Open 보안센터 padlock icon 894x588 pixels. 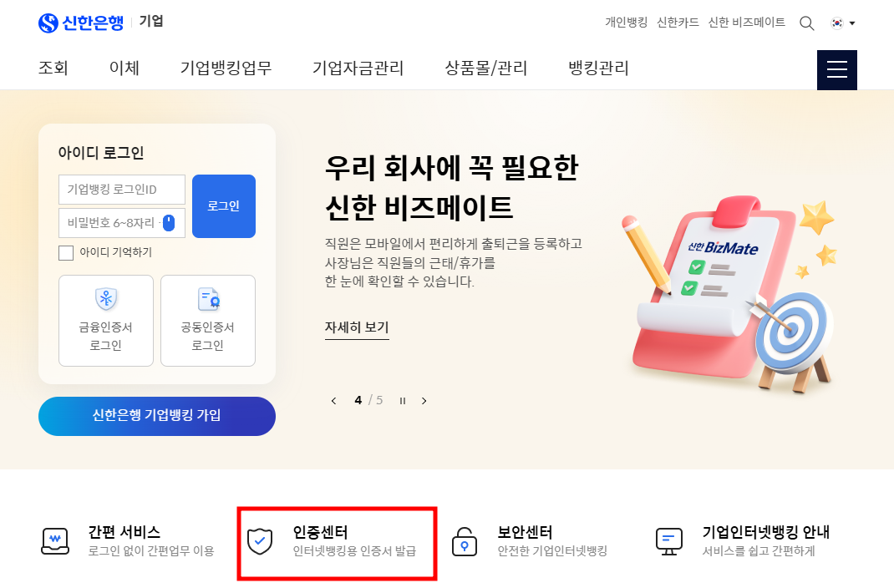464,541
